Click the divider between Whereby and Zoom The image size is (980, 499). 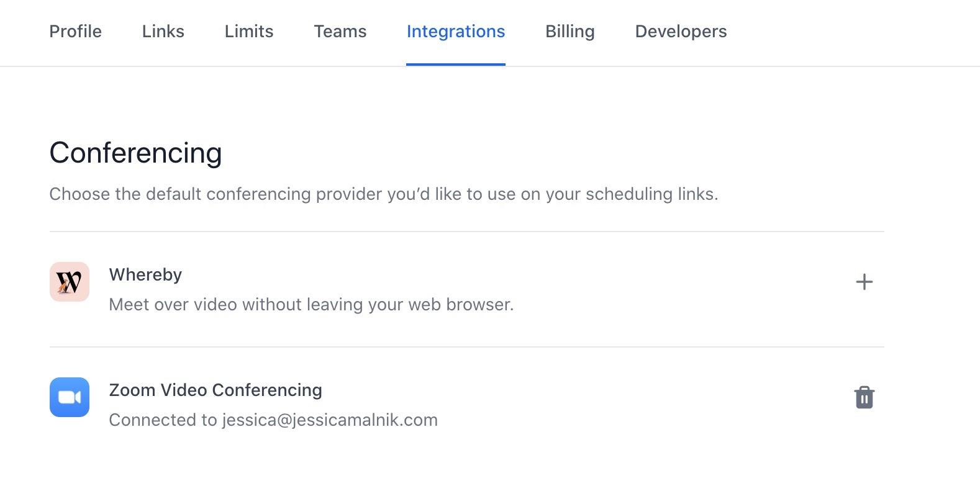tap(466, 347)
